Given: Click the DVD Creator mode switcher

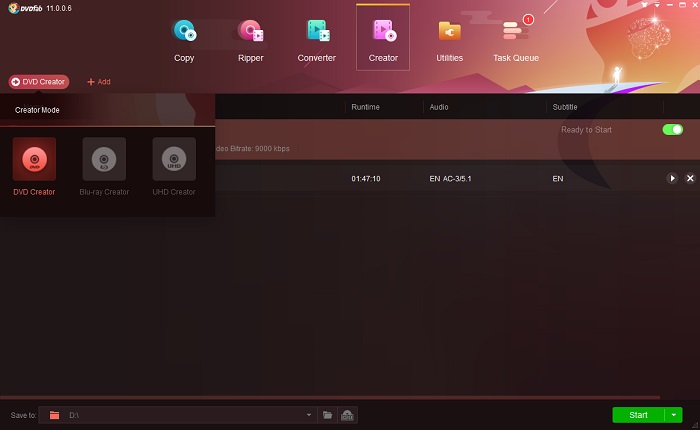Looking at the screenshot, I should pyautogui.click(x=39, y=81).
